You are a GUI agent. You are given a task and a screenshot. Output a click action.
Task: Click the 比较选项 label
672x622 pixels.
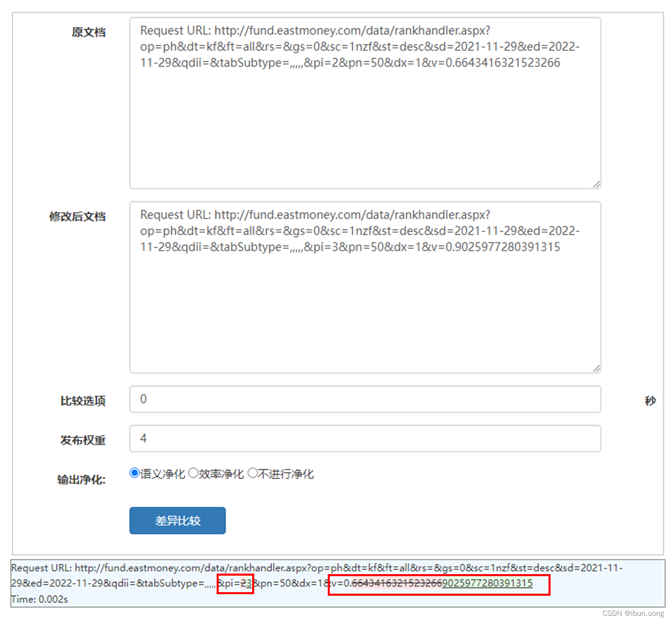point(83,401)
